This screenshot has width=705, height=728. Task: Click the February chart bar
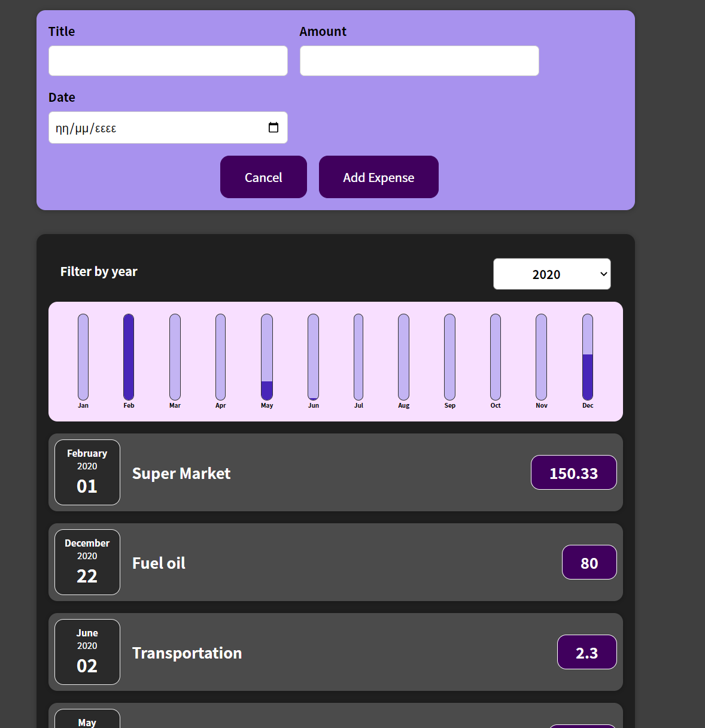129,357
